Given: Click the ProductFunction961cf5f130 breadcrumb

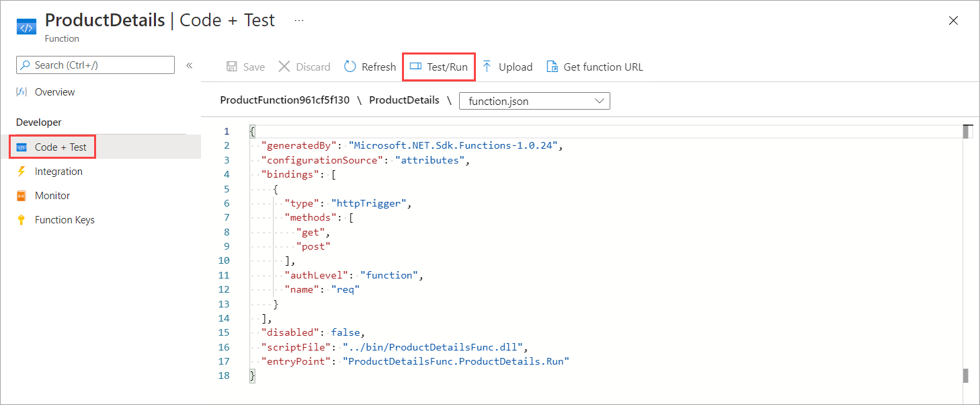Looking at the screenshot, I should [x=285, y=100].
